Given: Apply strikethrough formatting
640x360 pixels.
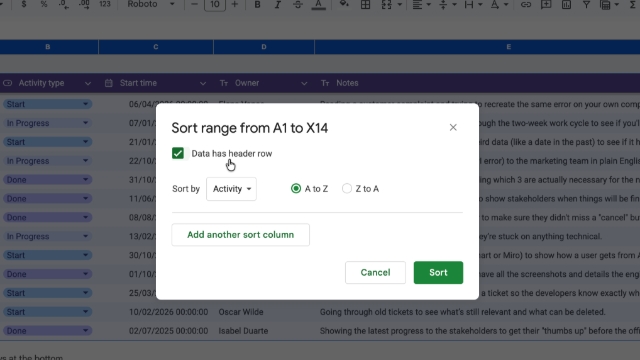Looking at the screenshot, I should tap(298, 4).
